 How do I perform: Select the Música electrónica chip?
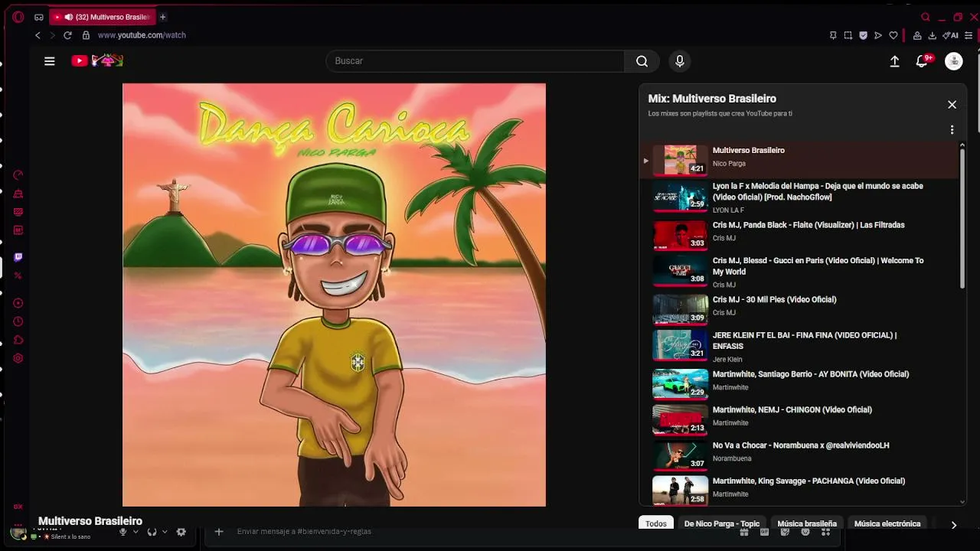click(x=887, y=524)
